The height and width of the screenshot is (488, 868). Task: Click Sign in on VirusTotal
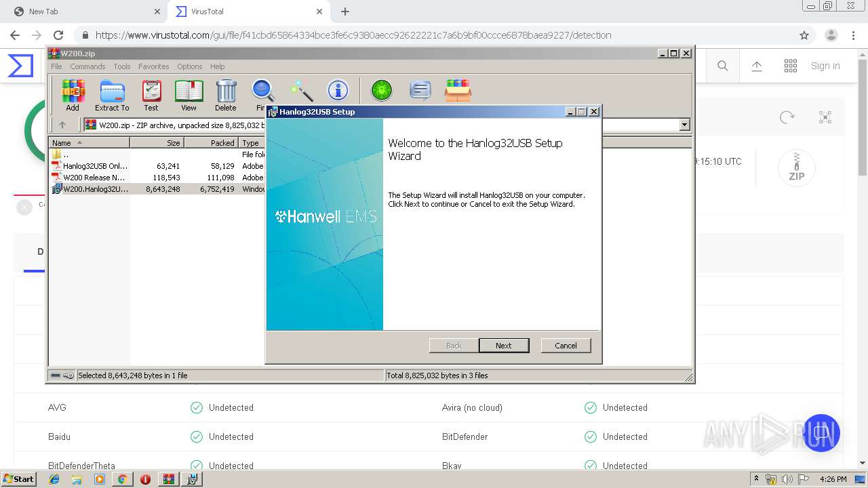point(825,66)
